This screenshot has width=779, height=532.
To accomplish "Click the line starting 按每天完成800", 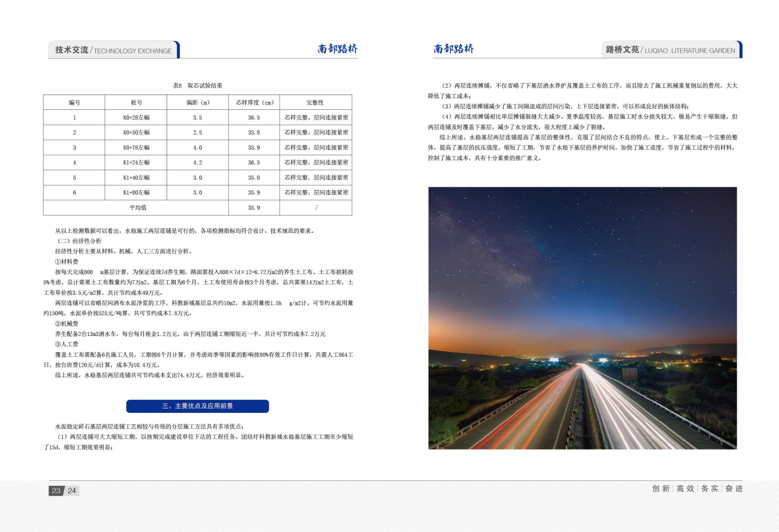I will click(x=204, y=272).
